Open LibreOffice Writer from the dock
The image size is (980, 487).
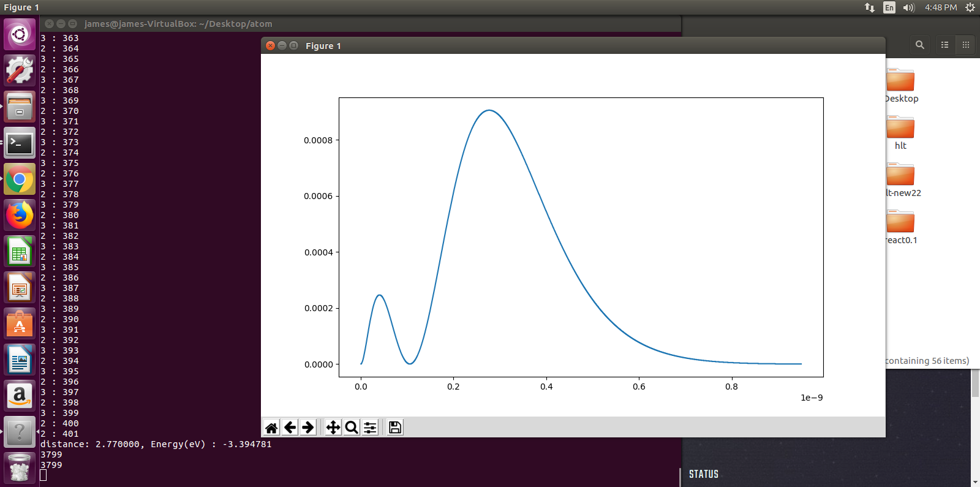(20, 360)
